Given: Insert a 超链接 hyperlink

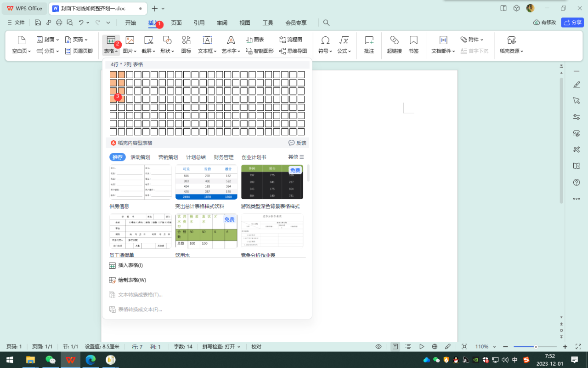Looking at the screenshot, I should point(394,45).
